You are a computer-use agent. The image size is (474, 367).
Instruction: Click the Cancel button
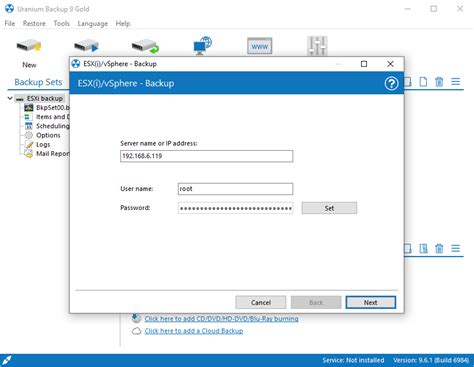pos(261,302)
